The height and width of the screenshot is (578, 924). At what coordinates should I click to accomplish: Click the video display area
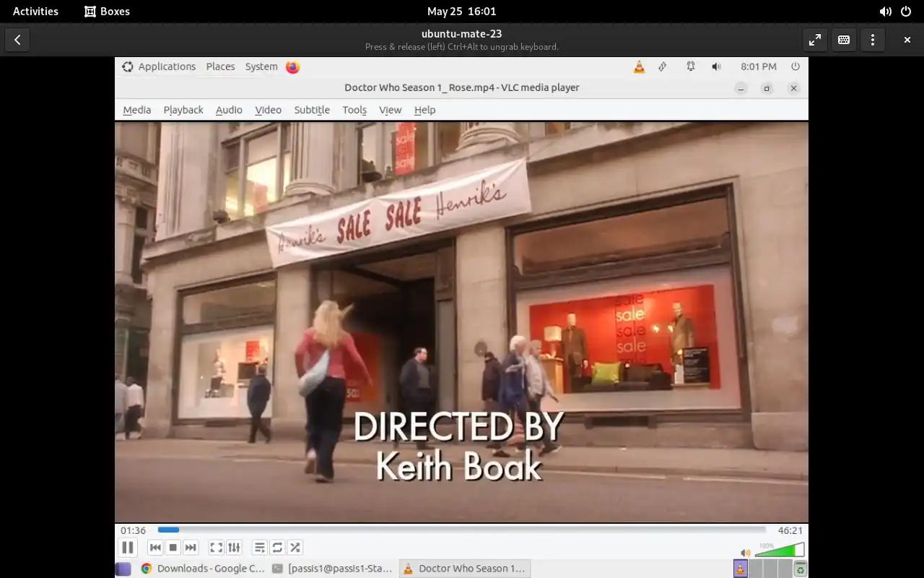pyautogui.click(x=461, y=322)
